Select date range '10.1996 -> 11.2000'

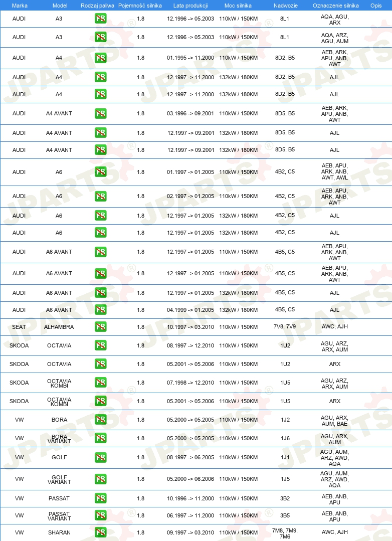click(190, 498)
